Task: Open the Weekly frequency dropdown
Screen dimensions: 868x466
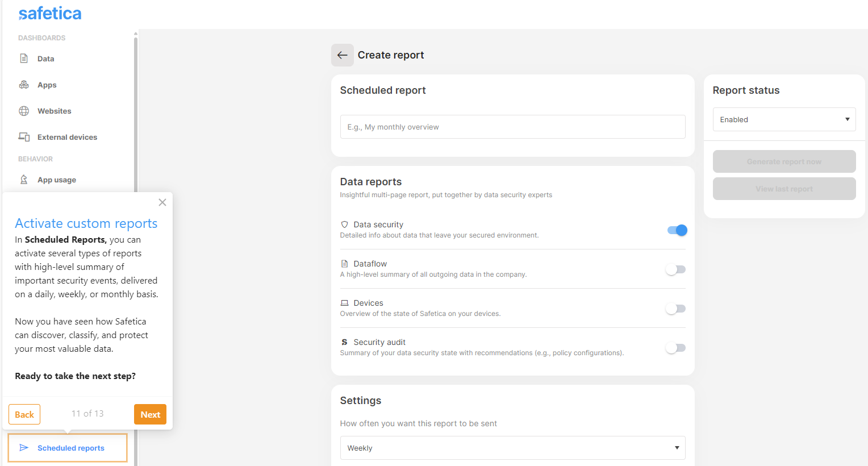Action: (512, 448)
